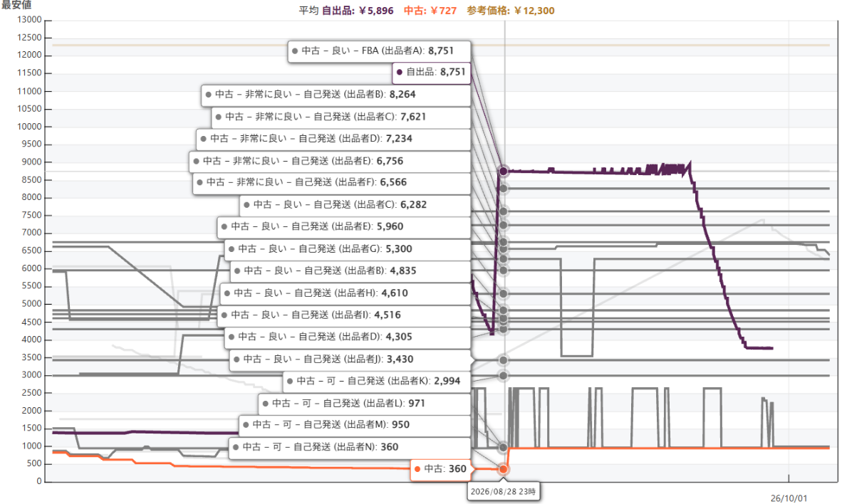Click the 13000 y-axis label
Viewport: 842px width, 504px height.
[x=30, y=20]
